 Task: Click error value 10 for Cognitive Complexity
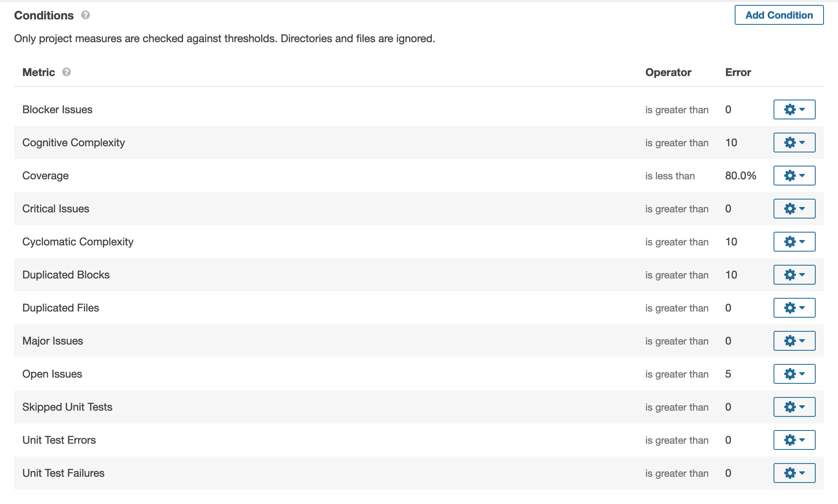tap(731, 143)
